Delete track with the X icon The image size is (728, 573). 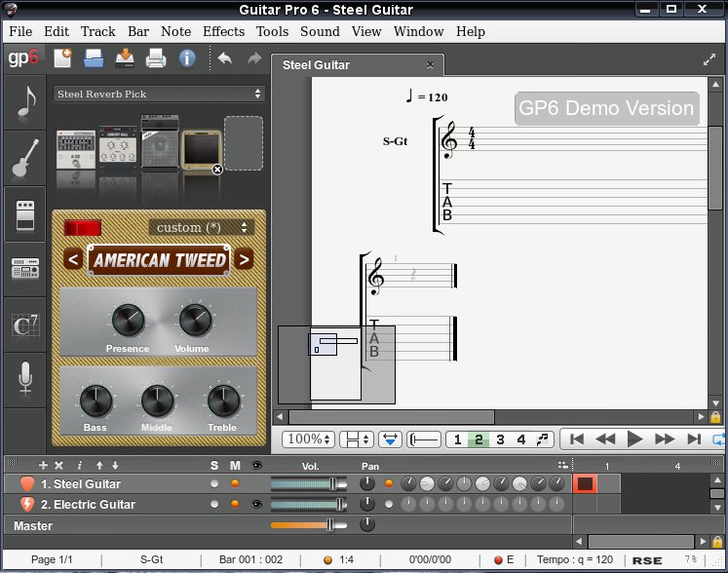point(59,465)
